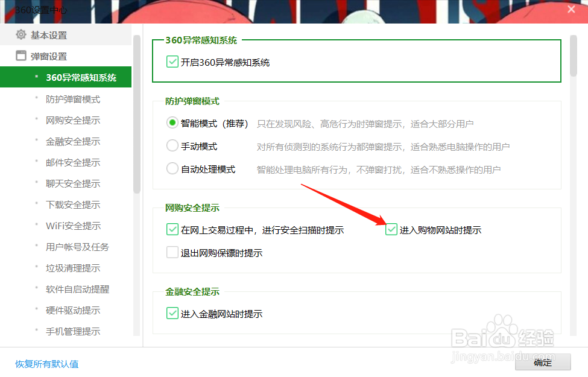Select 360异常感知系统 in the sidebar
Screen dimensions: 588x377
(66, 77)
